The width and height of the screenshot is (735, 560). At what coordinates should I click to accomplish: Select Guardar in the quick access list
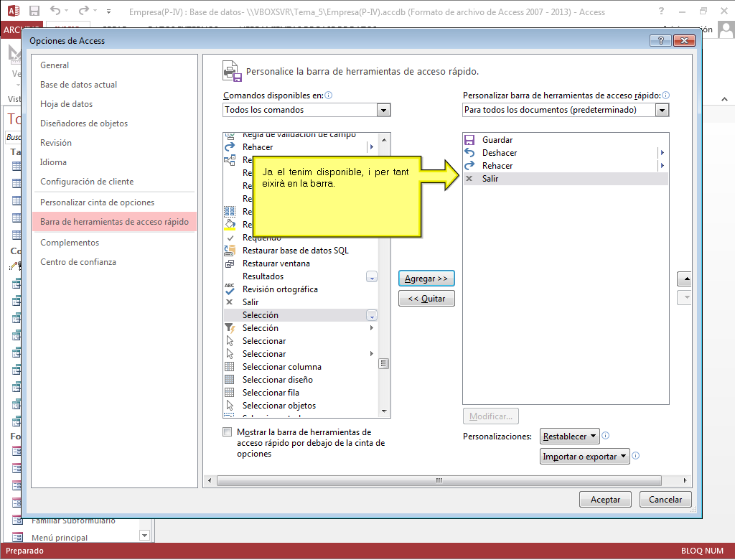pos(566,140)
